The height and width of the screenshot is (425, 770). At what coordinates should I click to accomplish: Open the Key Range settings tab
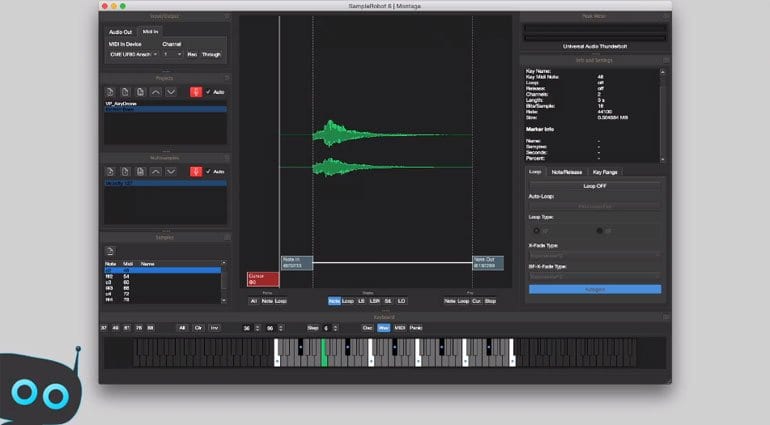pos(605,172)
